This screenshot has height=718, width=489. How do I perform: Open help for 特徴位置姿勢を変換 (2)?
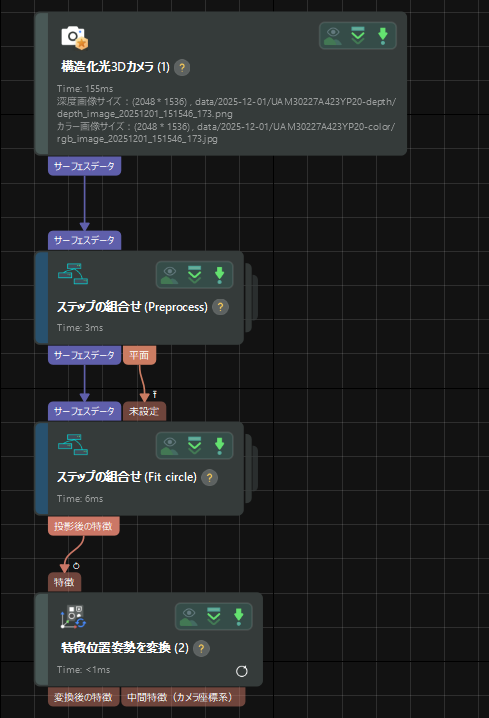tap(201, 649)
